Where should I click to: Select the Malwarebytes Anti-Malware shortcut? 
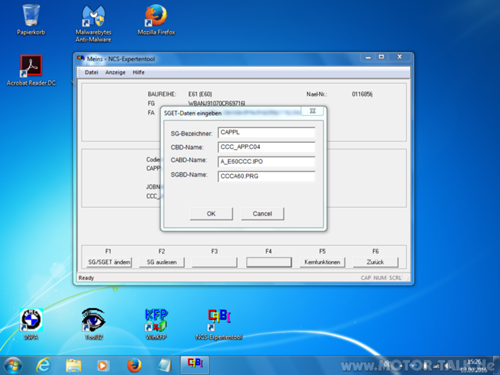(93, 23)
